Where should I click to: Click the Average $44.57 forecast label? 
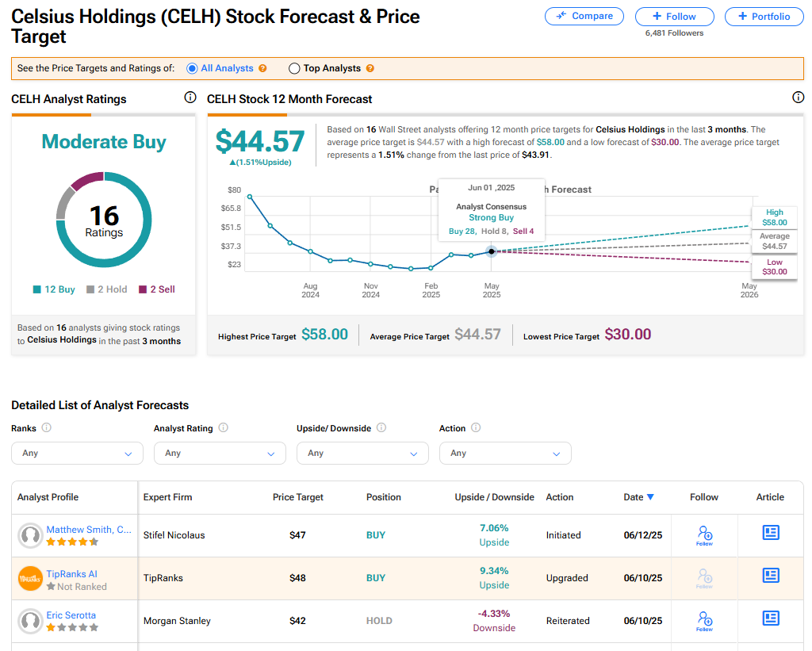tap(774, 241)
